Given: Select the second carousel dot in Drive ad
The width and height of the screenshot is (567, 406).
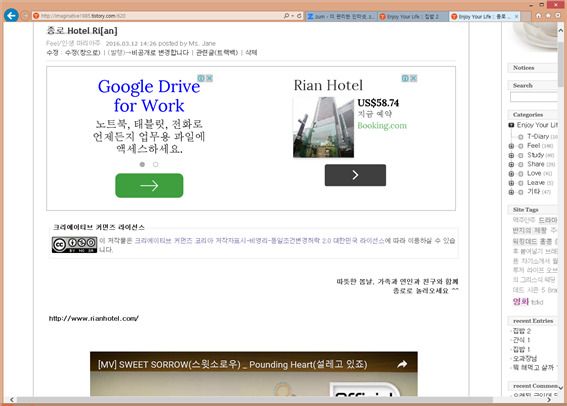Looking at the screenshot, I should 155,164.
